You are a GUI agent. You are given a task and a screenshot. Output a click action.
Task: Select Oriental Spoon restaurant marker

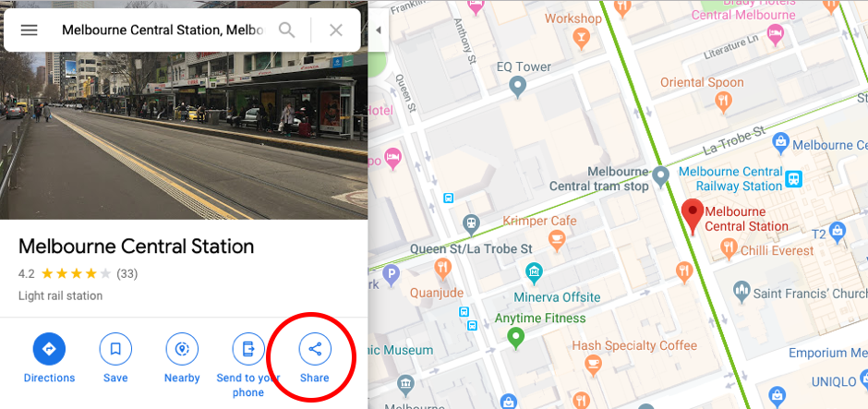coord(723,102)
